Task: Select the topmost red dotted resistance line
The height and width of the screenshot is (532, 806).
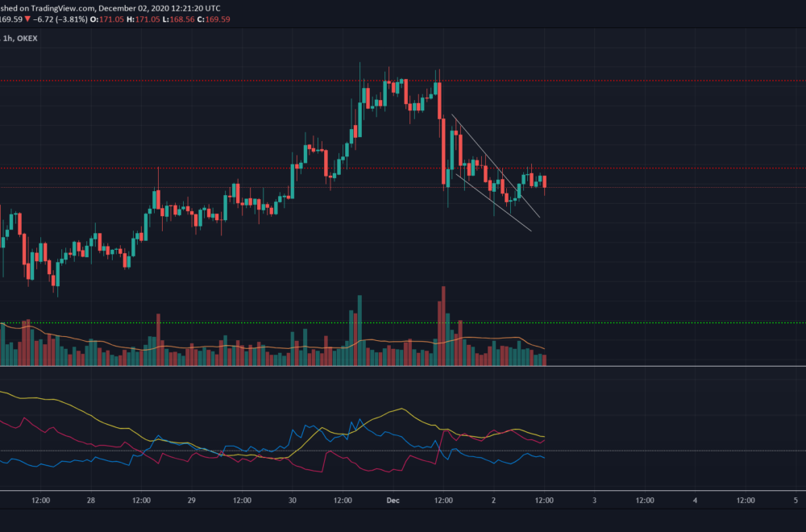Action: [x=403, y=81]
